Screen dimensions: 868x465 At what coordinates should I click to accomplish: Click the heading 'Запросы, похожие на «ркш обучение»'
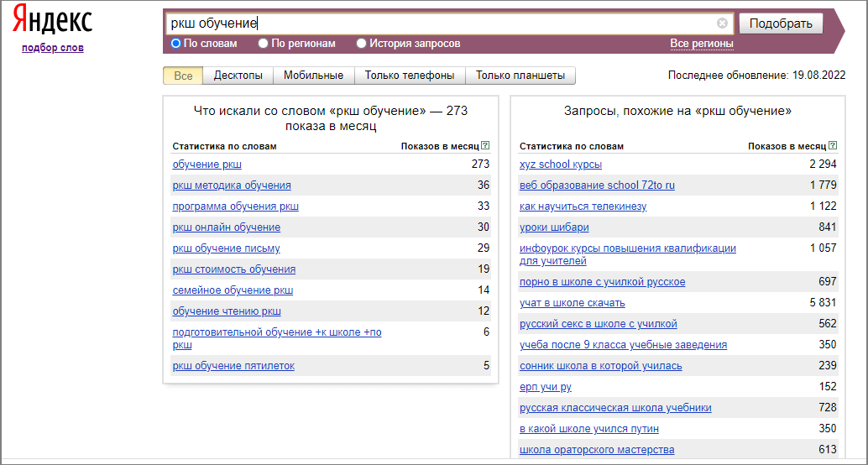click(x=677, y=111)
